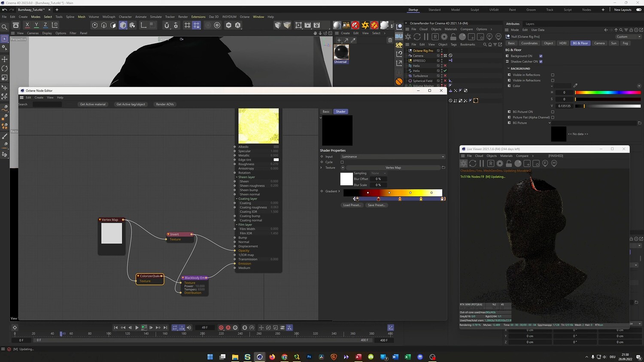Viewport: 644px width, 362px height.
Task: Toggle the Y axis lock icon
Action: (36, 25)
